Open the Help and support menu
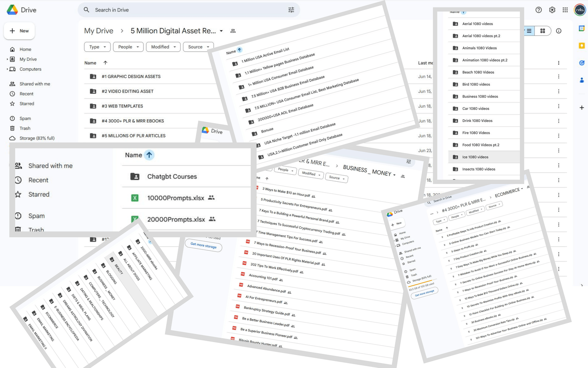Screen dimensions: 588x368 click(x=539, y=10)
